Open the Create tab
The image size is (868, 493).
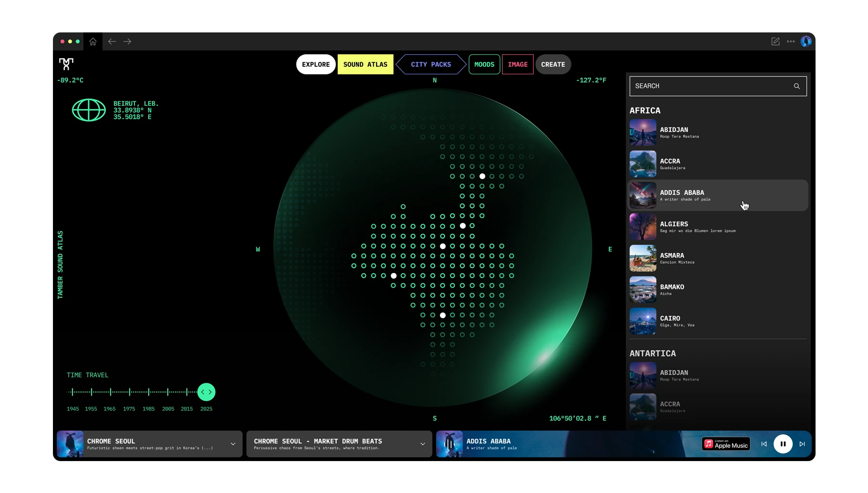pyautogui.click(x=553, y=64)
